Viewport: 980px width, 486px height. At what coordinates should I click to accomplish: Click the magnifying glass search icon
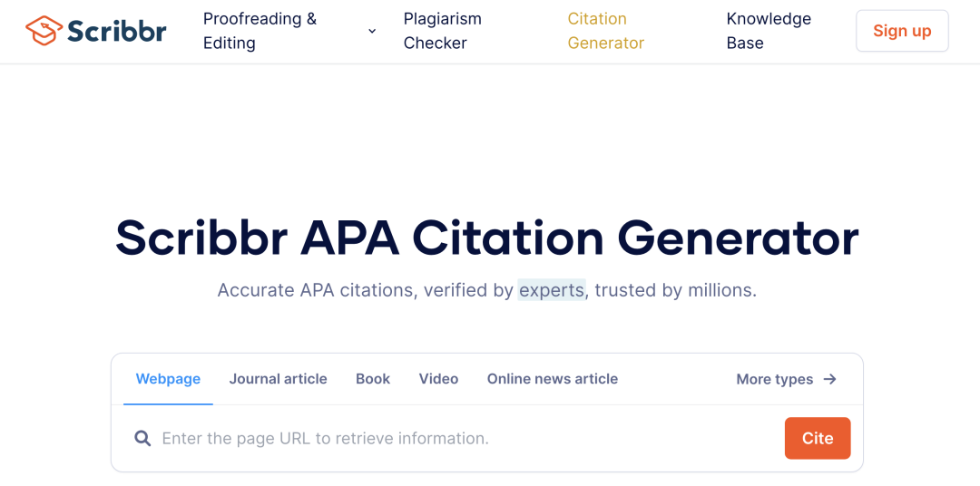click(142, 439)
